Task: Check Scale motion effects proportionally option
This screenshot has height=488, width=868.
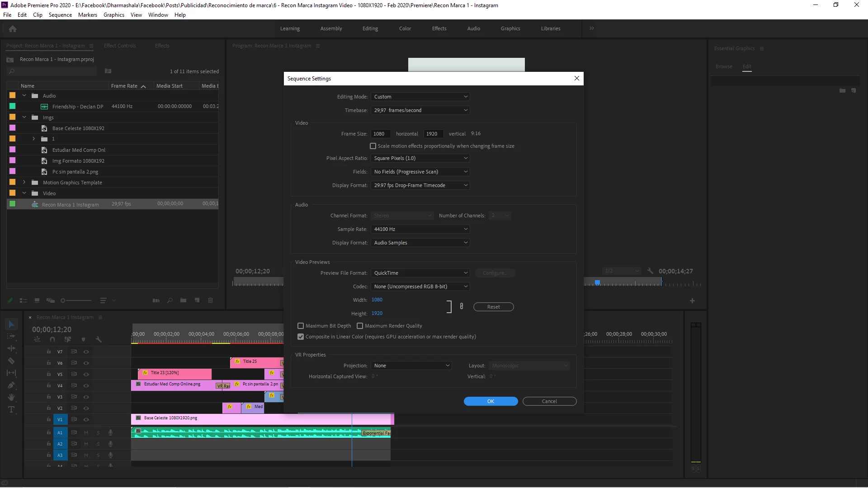Action: tap(373, 146)
